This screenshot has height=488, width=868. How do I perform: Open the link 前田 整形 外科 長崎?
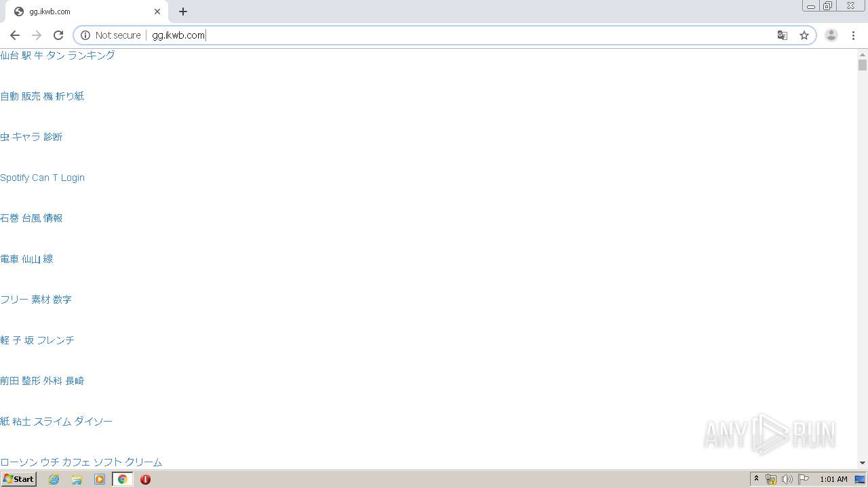(x=42, y=381)
